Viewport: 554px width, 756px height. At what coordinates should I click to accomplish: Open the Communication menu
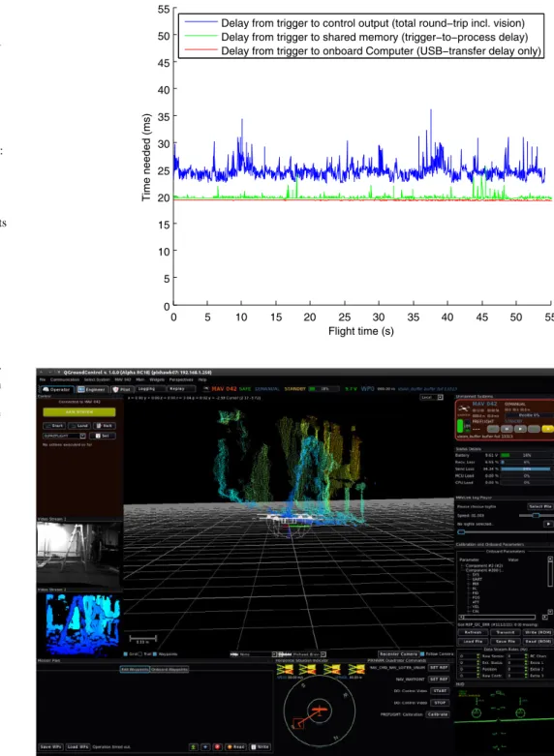click(65, 379)
